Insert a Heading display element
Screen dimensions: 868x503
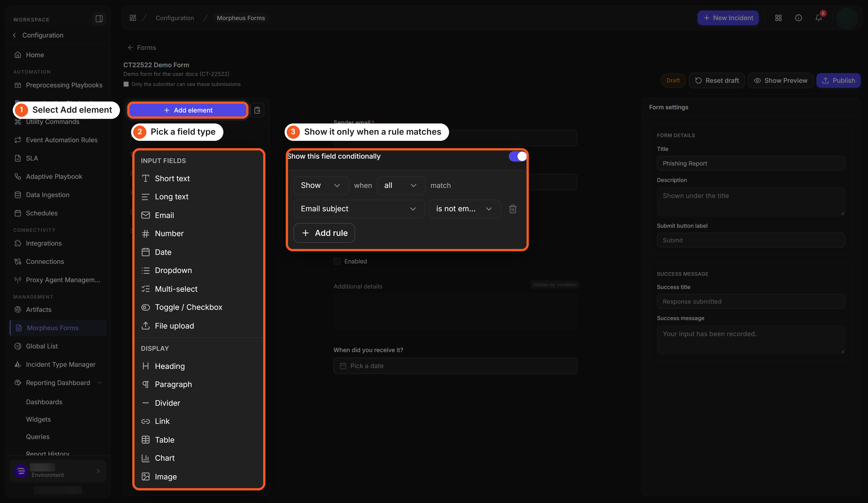coord(198,366)
